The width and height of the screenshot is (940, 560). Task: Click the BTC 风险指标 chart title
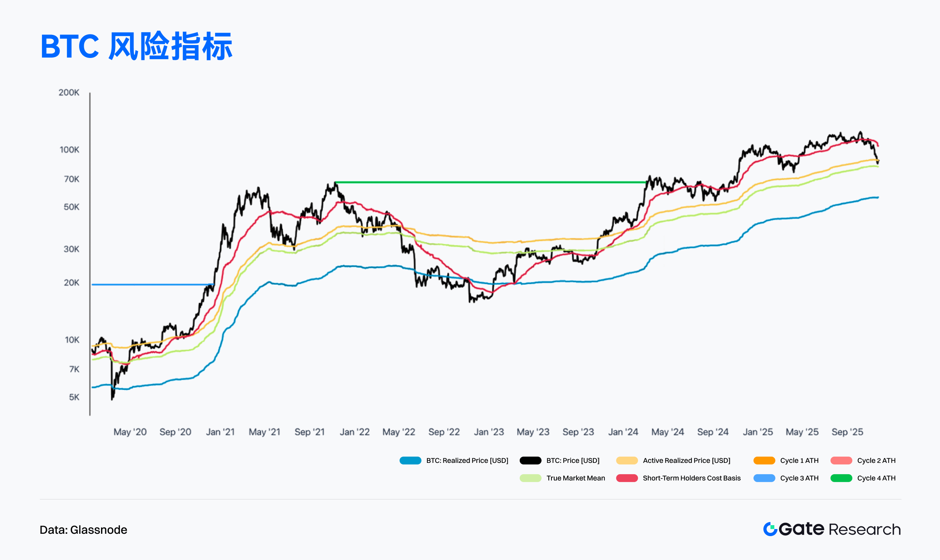pos(136,46)
